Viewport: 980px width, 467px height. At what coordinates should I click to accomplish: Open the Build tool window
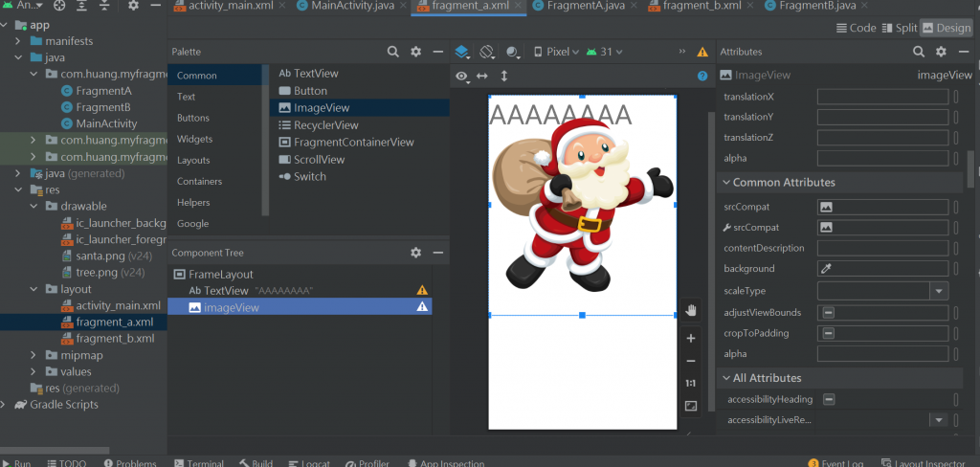tap(256, 463)
